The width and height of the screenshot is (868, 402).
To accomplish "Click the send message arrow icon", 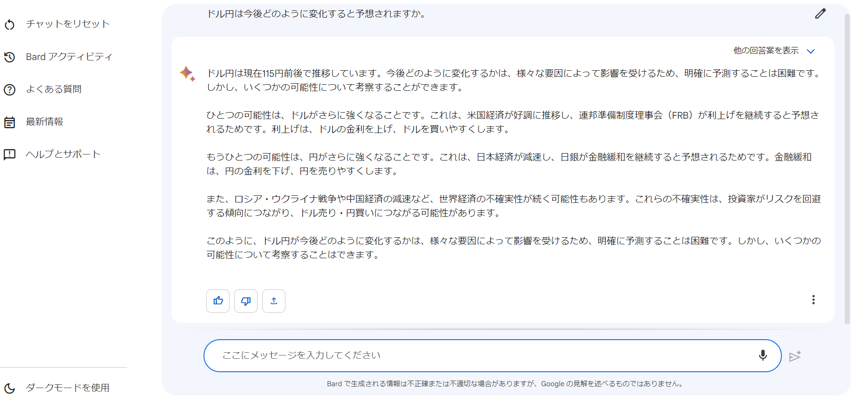I will [x=795, y=356].
